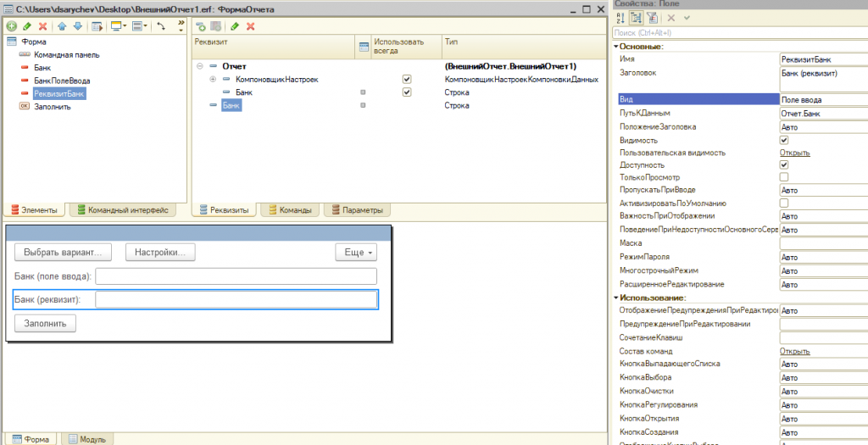Expand the Elements toolbar overflow chevron
868x445 pixels.
[x=181, y=25]
